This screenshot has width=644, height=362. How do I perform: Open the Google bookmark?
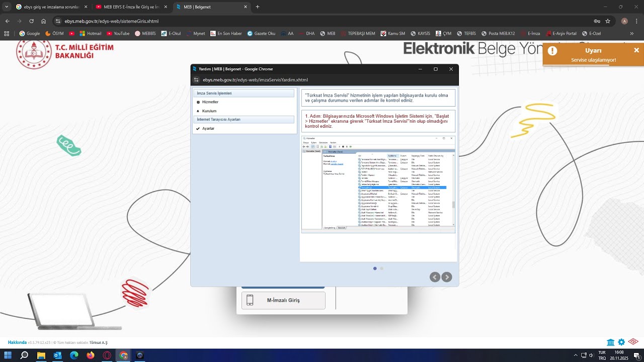point(30,34)
